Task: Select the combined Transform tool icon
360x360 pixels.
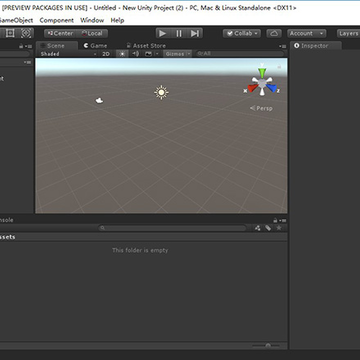Action: (x=26, y=33)
